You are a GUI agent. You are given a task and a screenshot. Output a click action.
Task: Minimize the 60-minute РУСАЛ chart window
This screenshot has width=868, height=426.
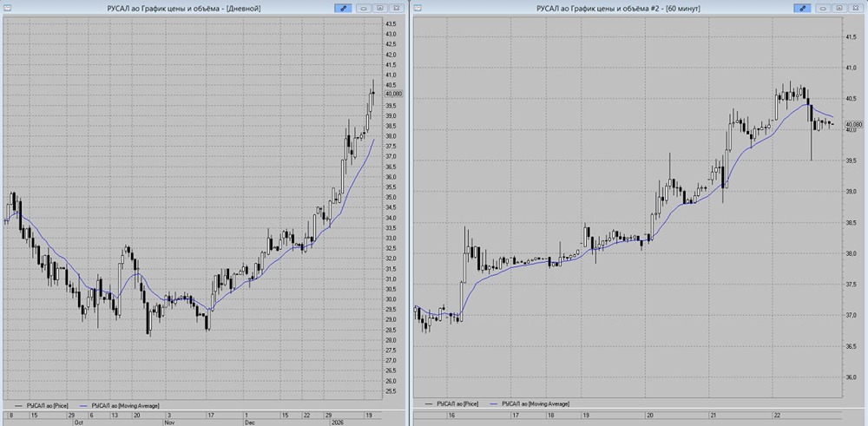point(823,9)
